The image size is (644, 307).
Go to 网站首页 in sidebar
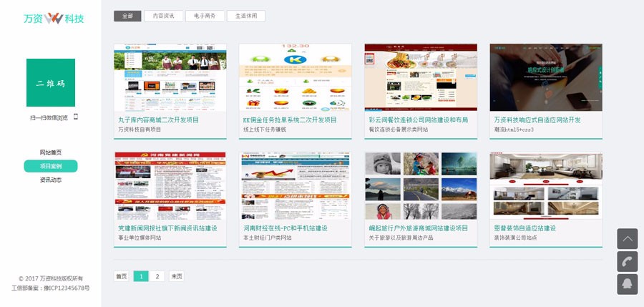coord(51,152)
